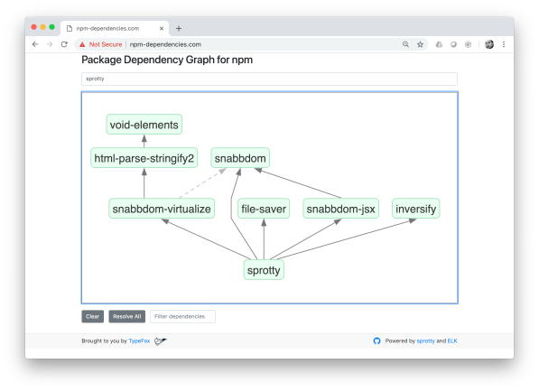Open the Chrome three-dot menu
Viewport: 539px width, 392px height.
point(504,44)
